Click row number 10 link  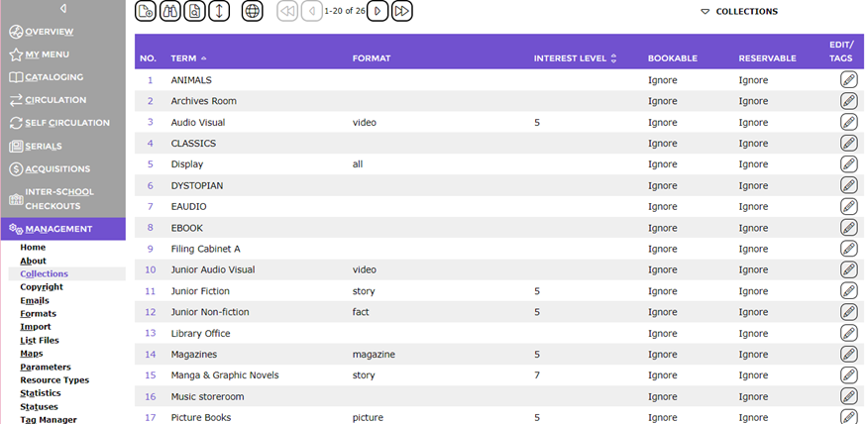150,269
